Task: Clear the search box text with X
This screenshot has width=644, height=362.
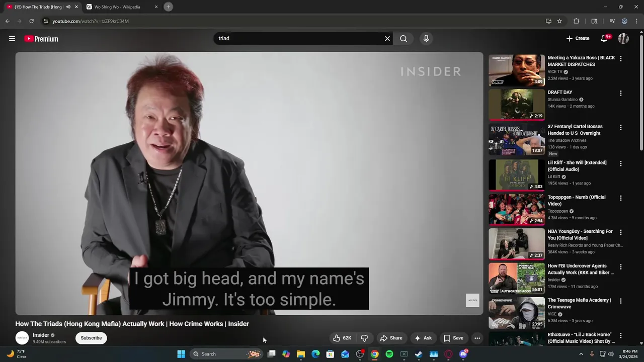Action: pyautogui.click(x=387, y=38)
